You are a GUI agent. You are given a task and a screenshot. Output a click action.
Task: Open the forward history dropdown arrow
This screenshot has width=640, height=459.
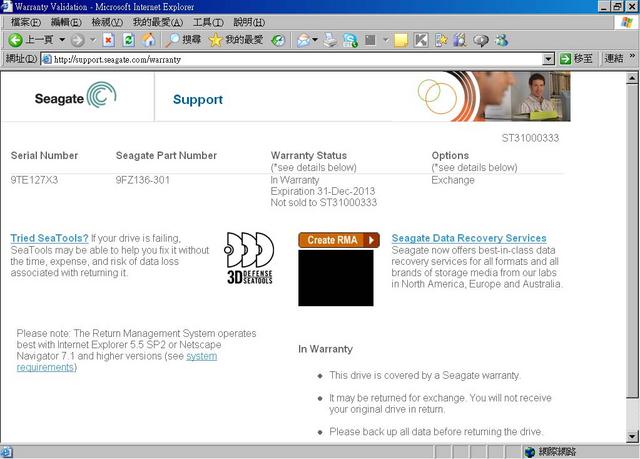click(x=93, y=40)
